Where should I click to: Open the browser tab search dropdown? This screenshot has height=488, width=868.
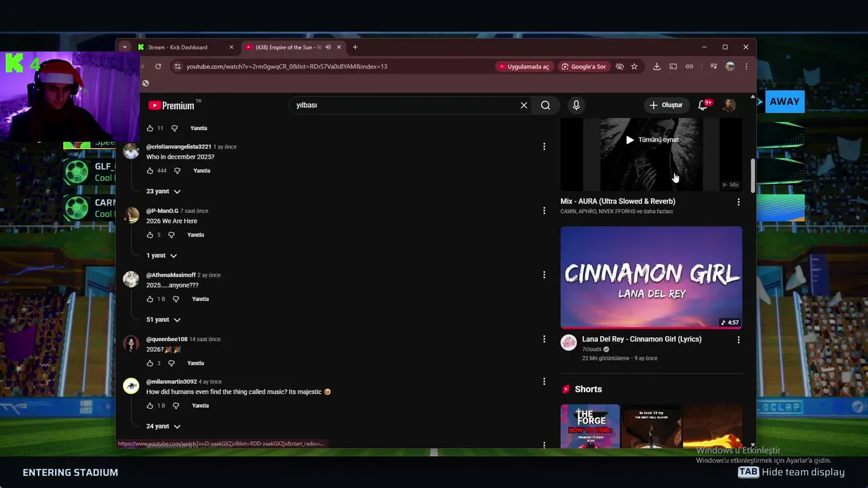[x=124, y=47]
